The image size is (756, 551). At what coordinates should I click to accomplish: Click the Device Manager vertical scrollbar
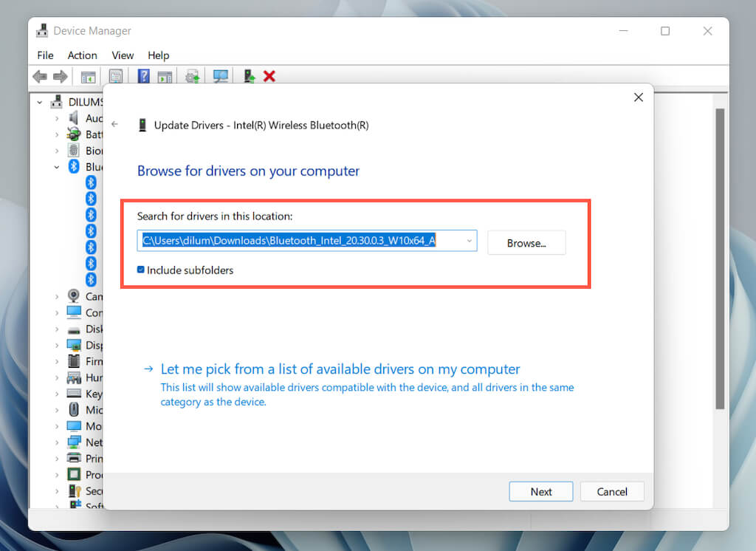tap(720, 258)
